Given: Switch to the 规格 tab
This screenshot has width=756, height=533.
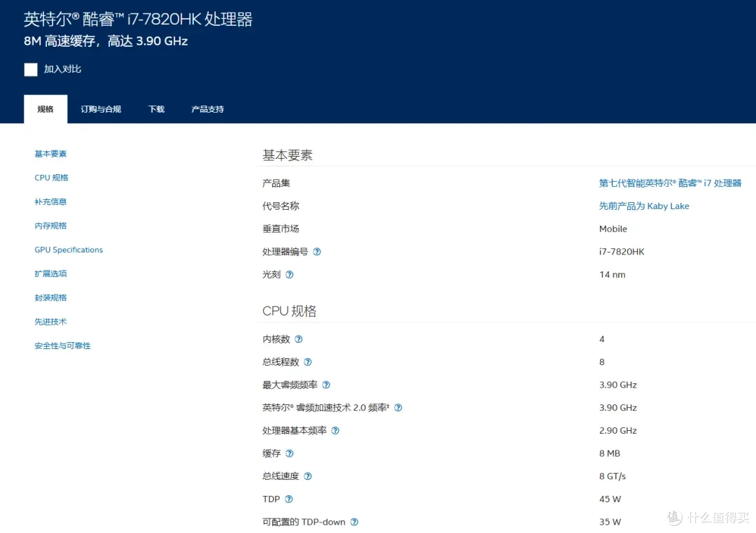Looking at the screenshot, I should click(45, 109).
